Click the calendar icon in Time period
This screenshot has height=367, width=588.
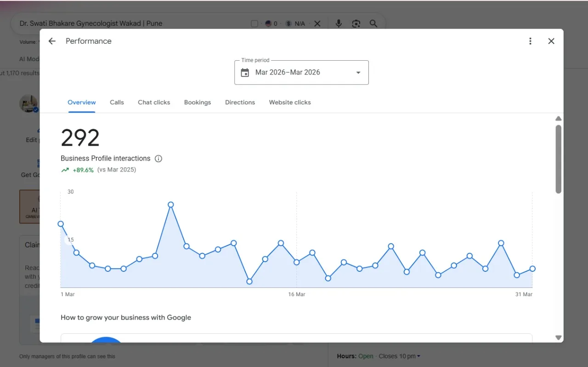tap(245, 72)
